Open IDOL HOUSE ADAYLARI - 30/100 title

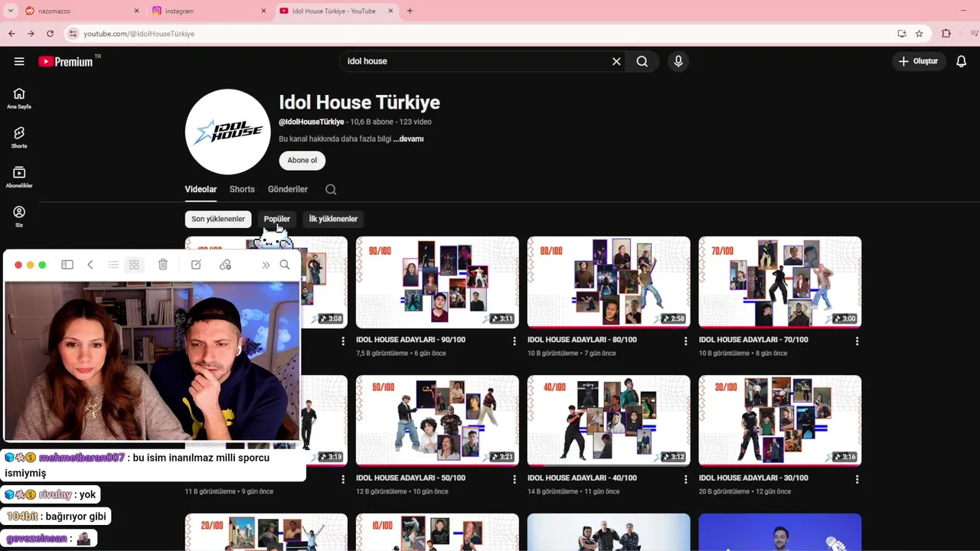[753, 478]
